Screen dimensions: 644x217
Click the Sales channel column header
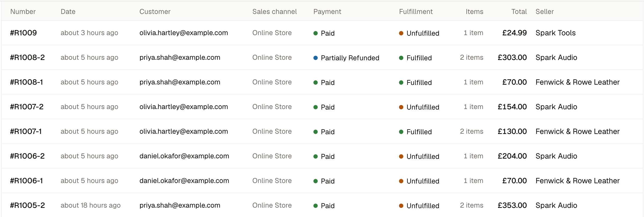point(275,12)
